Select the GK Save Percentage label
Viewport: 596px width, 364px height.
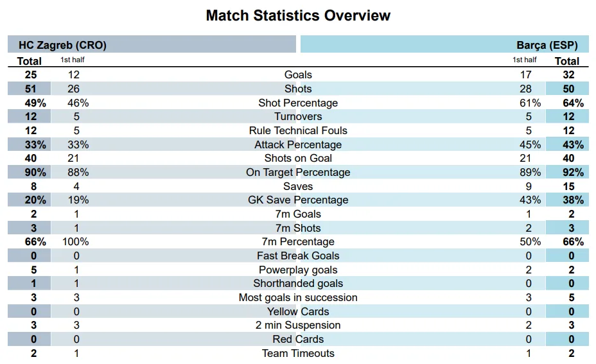(298, 200)
